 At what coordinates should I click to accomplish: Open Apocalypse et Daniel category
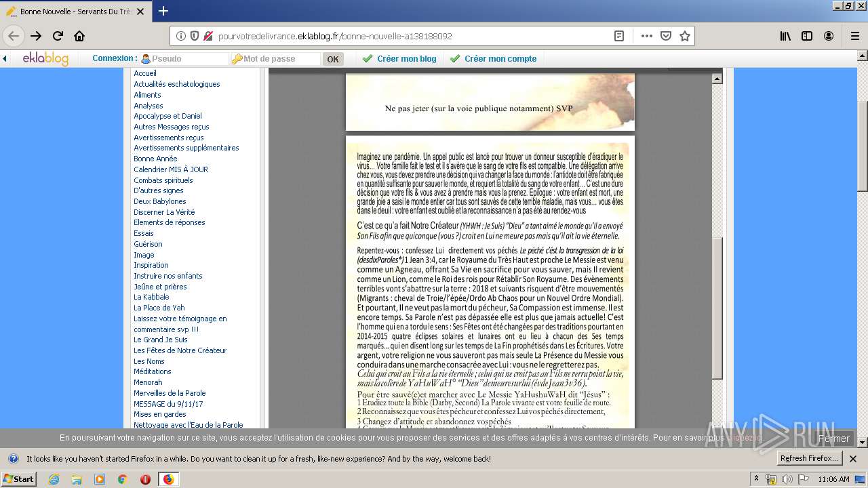167,116
